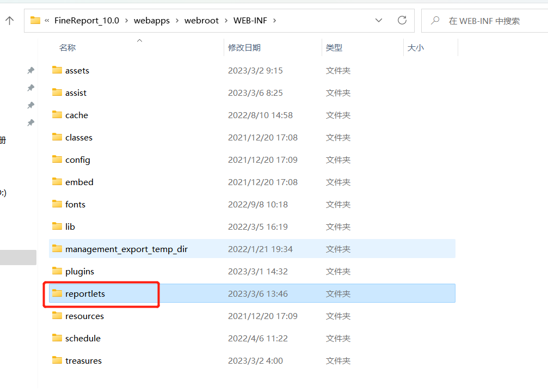Expand chevron after FineReport_10.0 breadcrumb
The height and width of the screenshot is (392, 548).
coord(126,21)
